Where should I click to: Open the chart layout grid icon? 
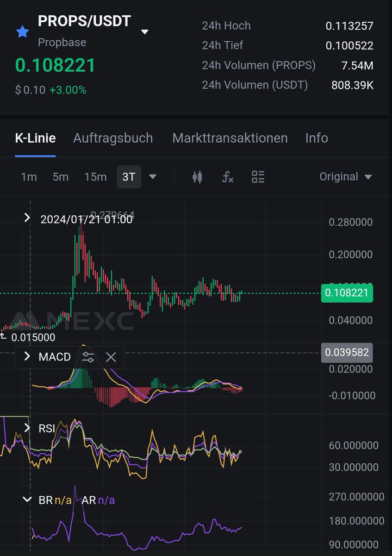coord(258,177)
